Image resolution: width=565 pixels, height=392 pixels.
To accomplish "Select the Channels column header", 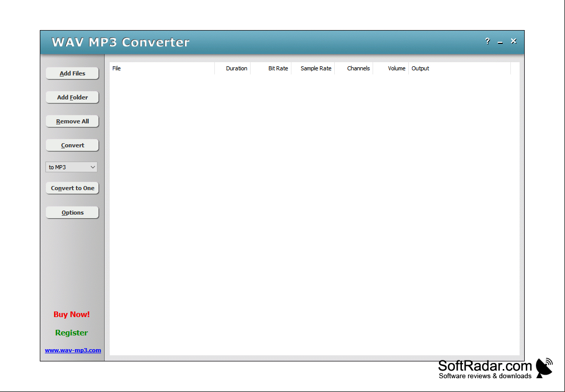I will tap(354, 68).
